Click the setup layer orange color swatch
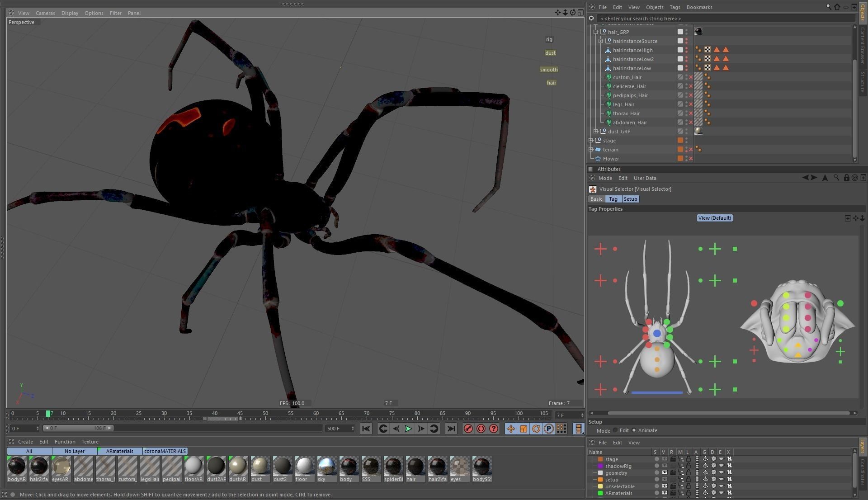Viewport: 868px width, 500px height. [600, 480]
